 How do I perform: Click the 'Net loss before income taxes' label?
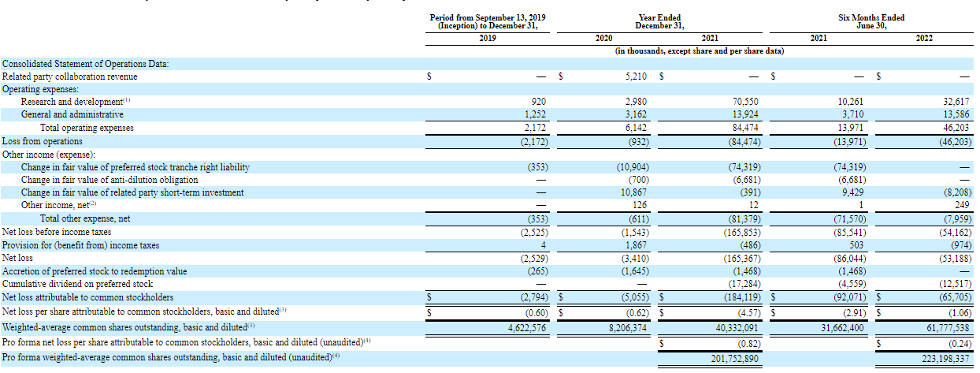pyautogui.click(x=57, y=232)
